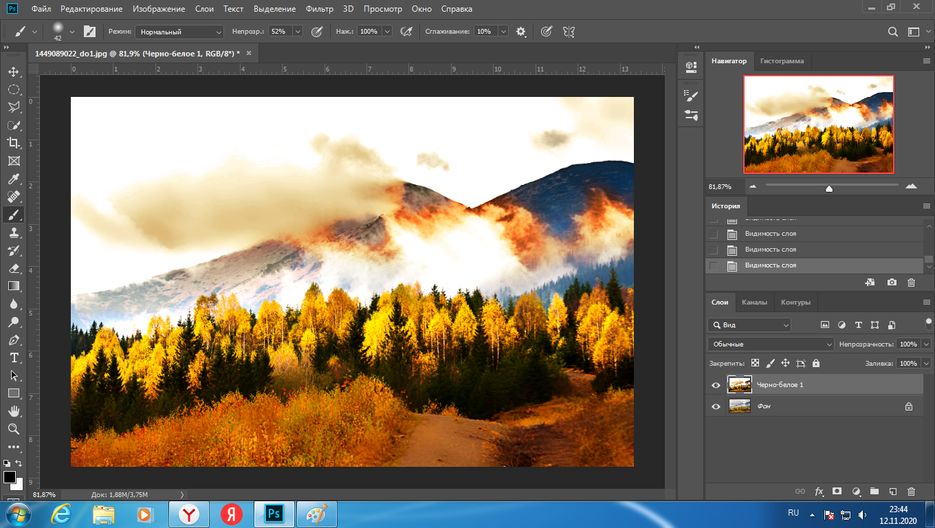Select the Gradient tool
Screen dimensions: 935x528
point(13,286)
